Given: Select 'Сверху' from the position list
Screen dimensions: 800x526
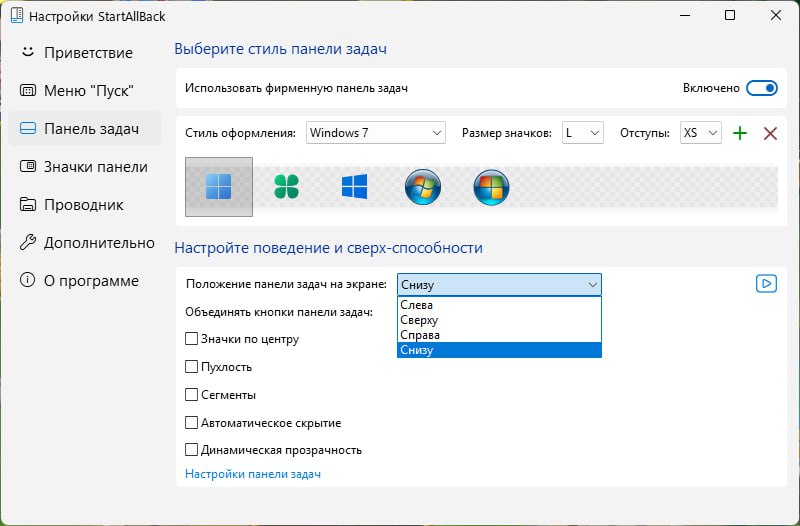Looking at the screenshot, I should click(x=419, y=320).
